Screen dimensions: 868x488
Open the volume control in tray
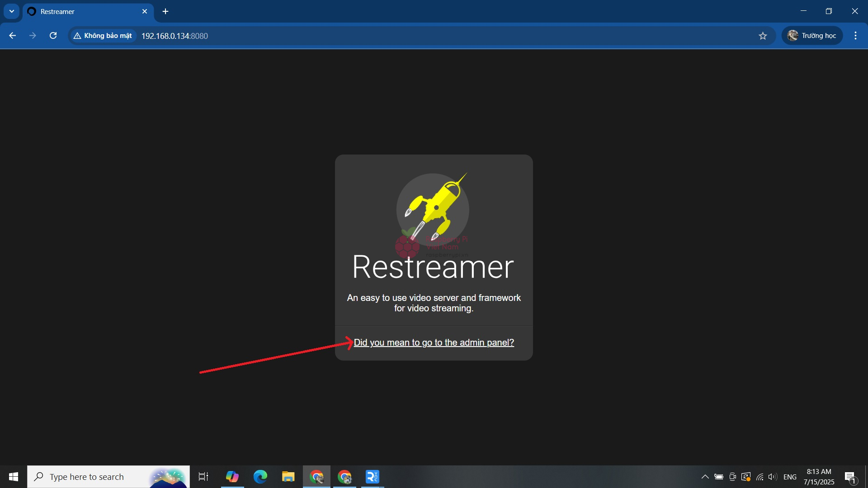coord(773,477)
